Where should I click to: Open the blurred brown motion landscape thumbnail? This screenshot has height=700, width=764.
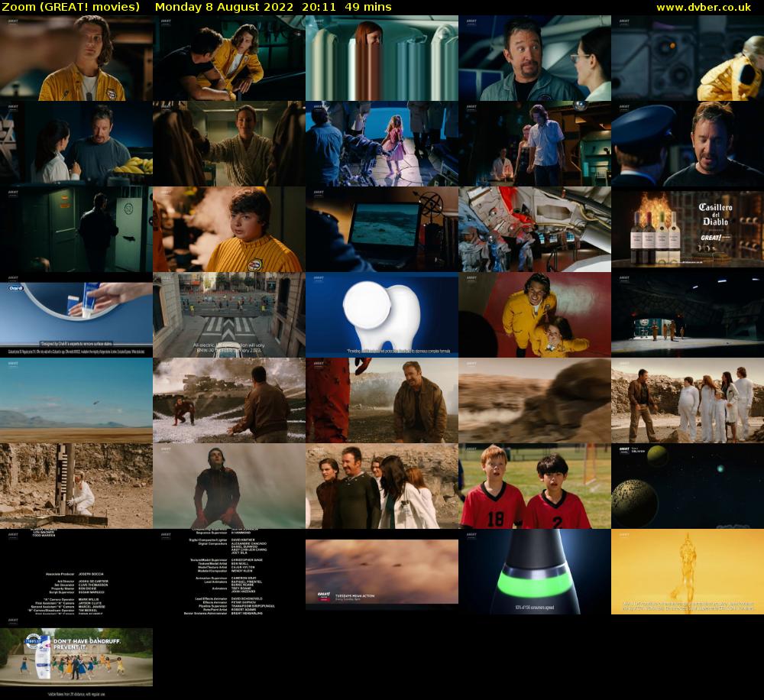point(535,400)
